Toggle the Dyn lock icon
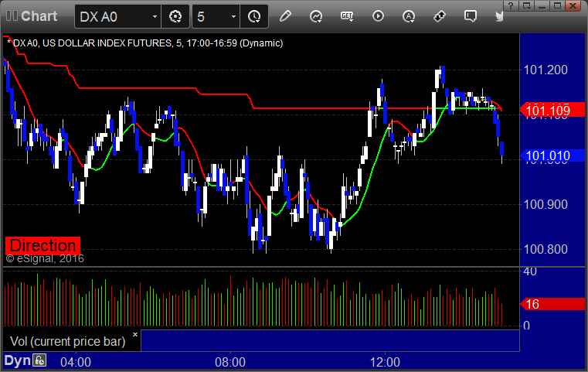Viewport: 588px width, 372px height. coord(39,360)
